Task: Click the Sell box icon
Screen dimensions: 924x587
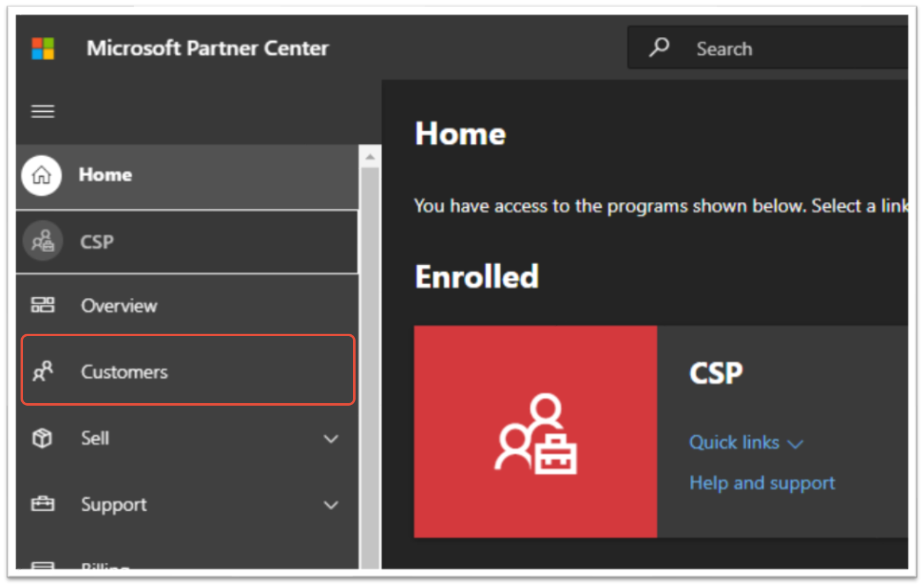Action: click(x=42, y=438)
